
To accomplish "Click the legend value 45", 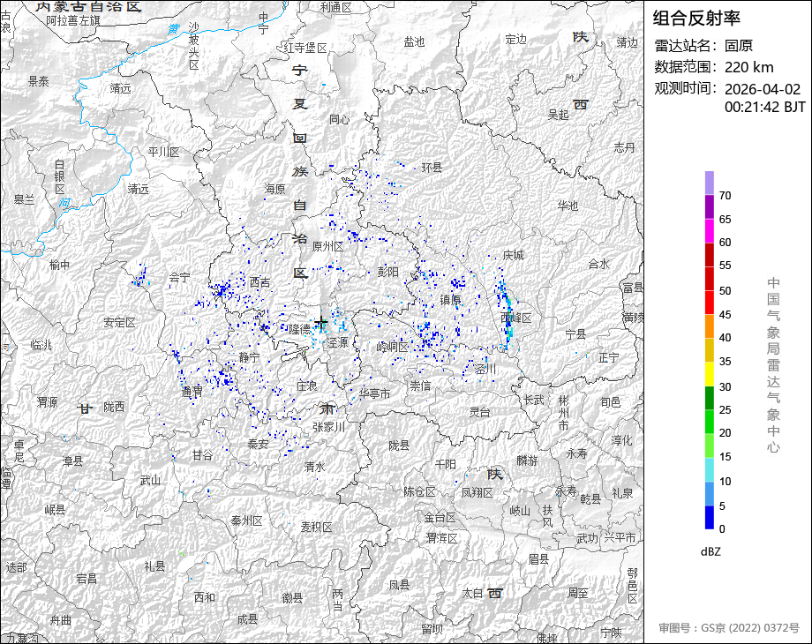I will click(x=725, y=315).
